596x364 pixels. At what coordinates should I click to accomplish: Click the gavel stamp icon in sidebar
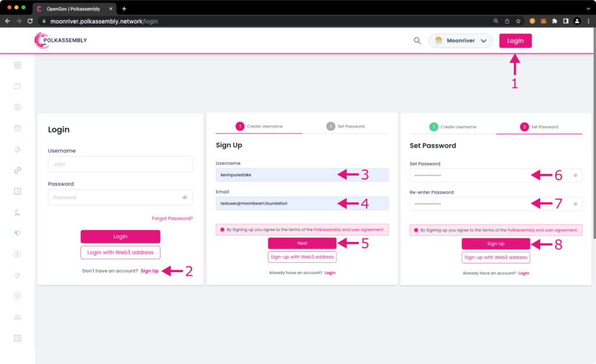[17, 212]
